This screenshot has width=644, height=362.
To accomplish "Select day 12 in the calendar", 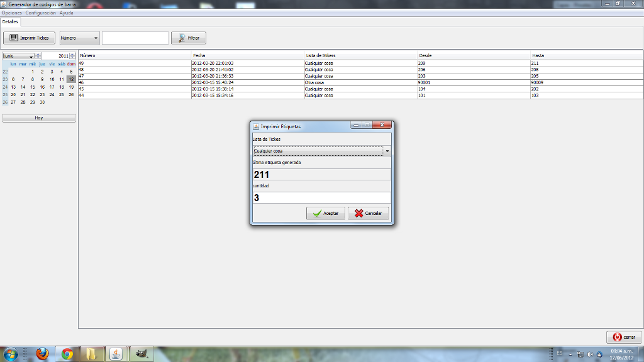I will 71,79.
